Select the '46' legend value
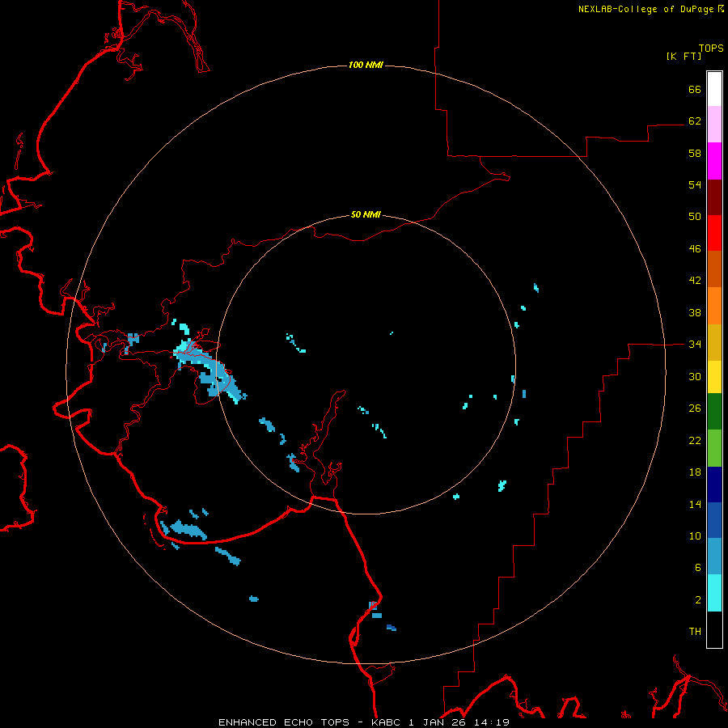Screen dimensions: 728x728 [695, 249]
